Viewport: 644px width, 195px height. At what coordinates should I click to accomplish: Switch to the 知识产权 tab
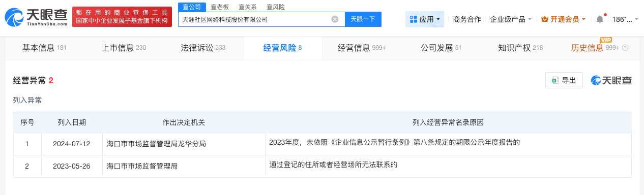click(x=520, y=48)
